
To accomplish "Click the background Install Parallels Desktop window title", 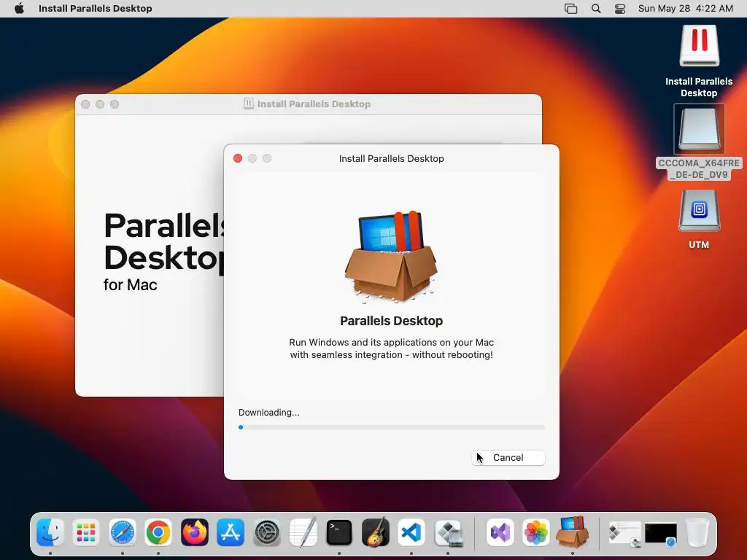I will click(314, 104).
